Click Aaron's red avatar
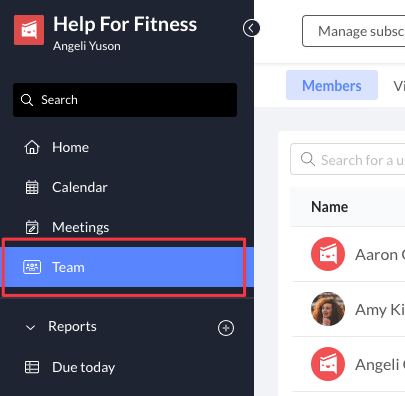Viewport: 405px width, 396px height. 328,254
